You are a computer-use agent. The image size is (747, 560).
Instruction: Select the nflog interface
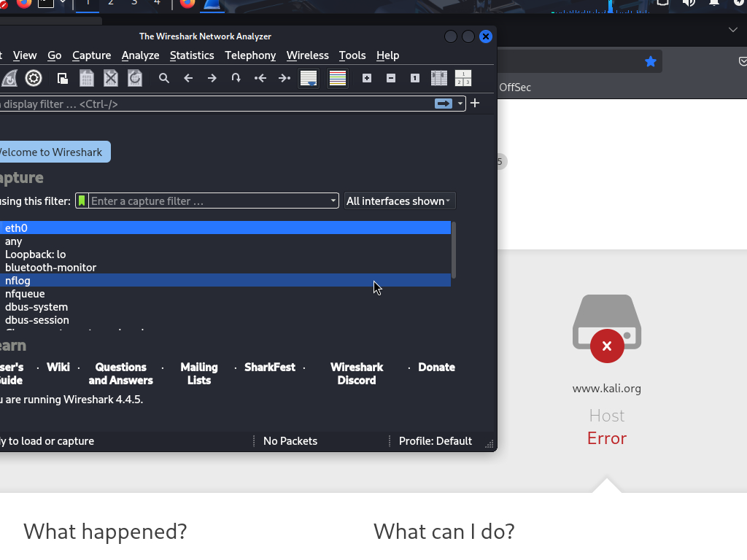(225, 281)
